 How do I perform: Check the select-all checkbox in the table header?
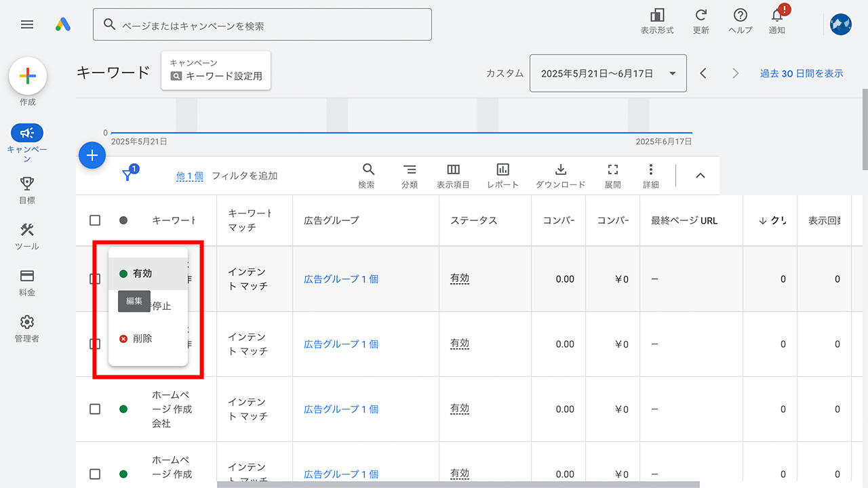tap(95, 220)
